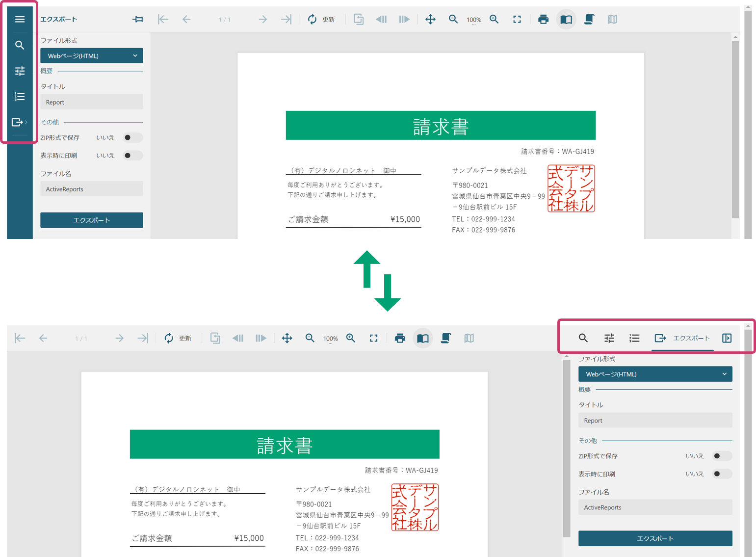Toggle 表示時に印刷 switch in lower viewer

click(722, 474)
